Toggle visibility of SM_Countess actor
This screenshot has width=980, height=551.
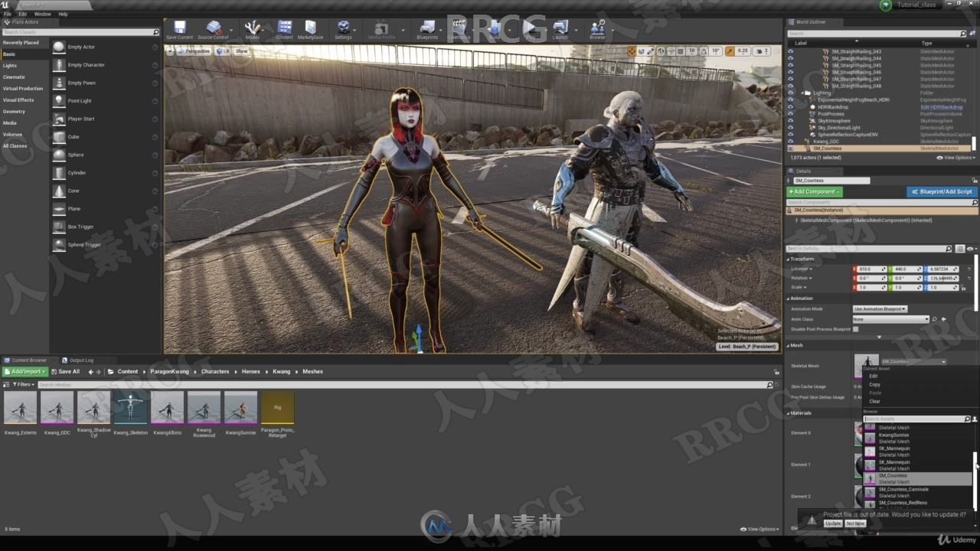click(x=791, y=148)
